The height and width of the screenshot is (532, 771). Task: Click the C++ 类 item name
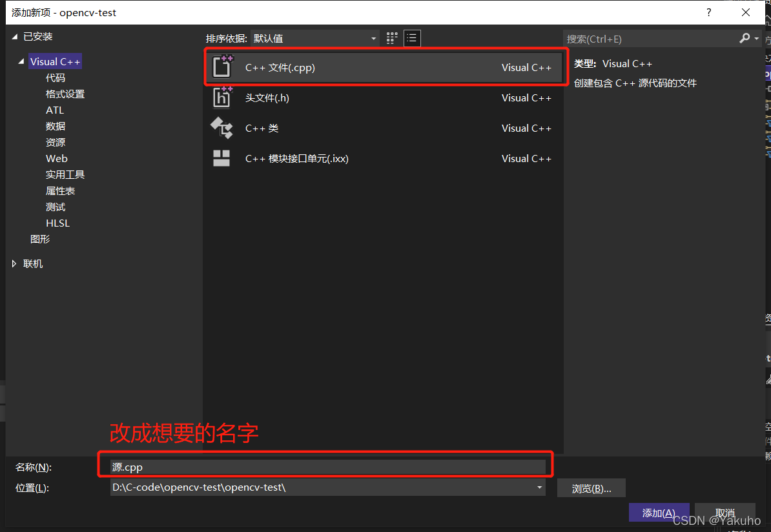262,128
